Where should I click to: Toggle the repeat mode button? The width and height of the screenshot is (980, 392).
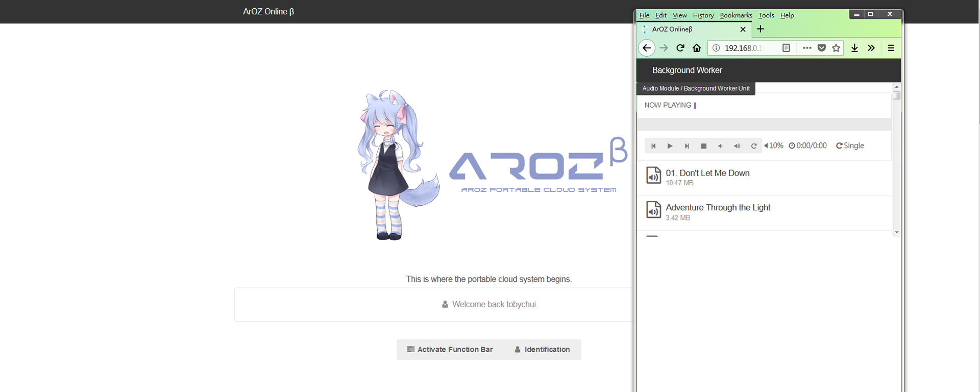point(754,146)
